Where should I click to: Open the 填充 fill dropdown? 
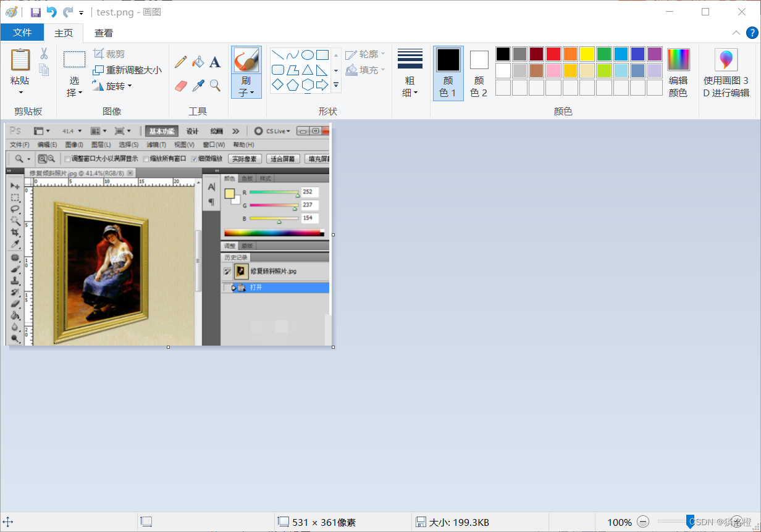click(x=366, y=70)
